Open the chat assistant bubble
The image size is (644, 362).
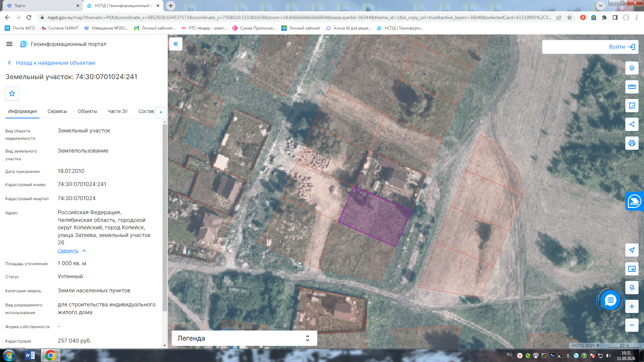(x=610, y=300)
